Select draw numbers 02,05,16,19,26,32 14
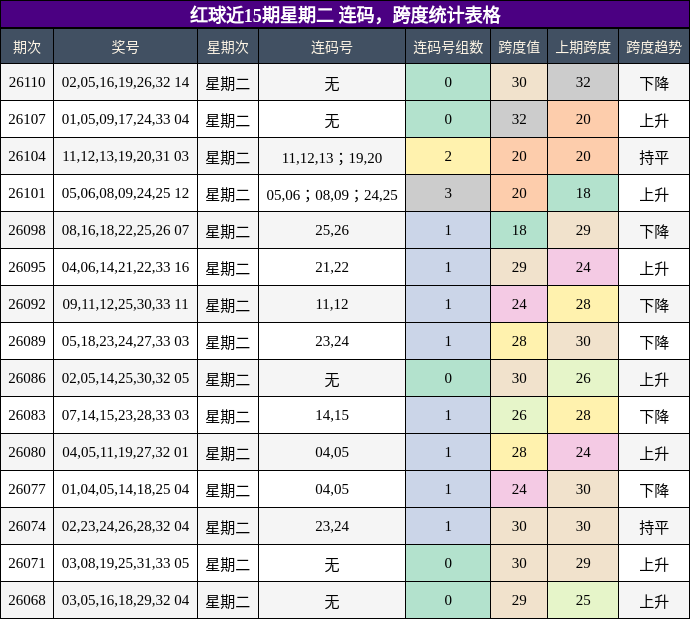Screen dimensions: 690x619 (x=125, y=82)
